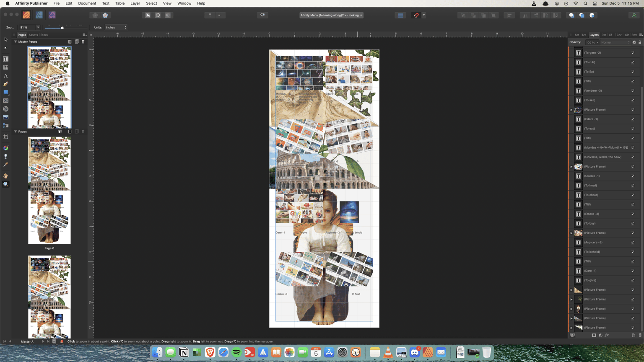The width and height of the screenshot is (644, 362).
Task: Select the Fill gradient tool
Action: (x=6, y=148)
